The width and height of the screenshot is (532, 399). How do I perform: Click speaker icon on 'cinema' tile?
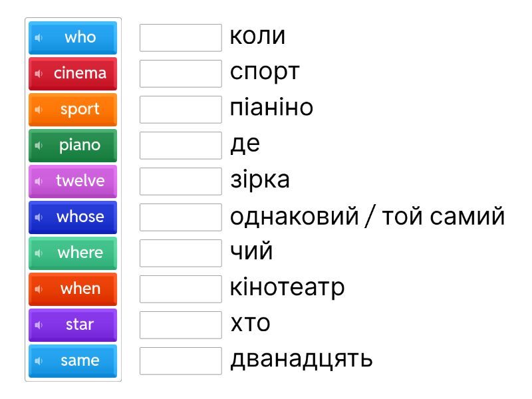(x=39, y=74)
